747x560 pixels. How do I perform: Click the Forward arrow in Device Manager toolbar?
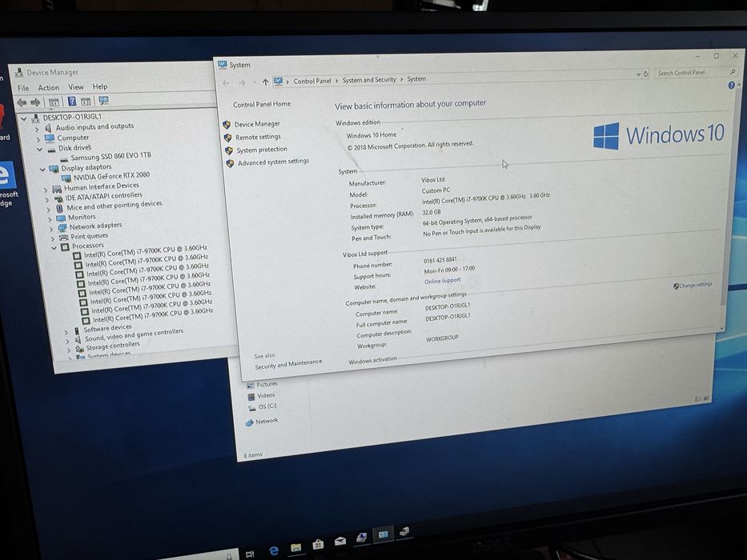coord(35,102)
